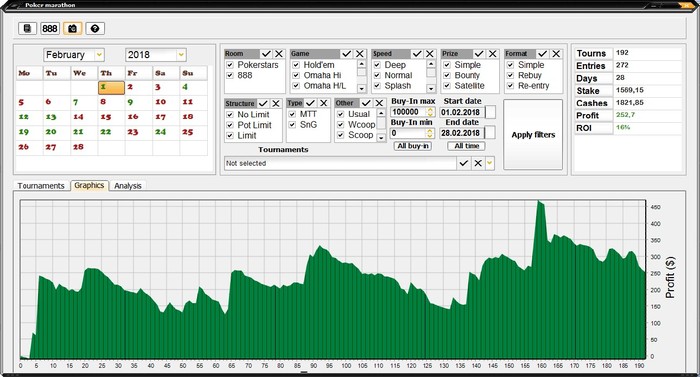Toggle the Rebuy format checkbox
Image resolution: width=700 pixels, height=377 pixels.
tap(510, 75)
